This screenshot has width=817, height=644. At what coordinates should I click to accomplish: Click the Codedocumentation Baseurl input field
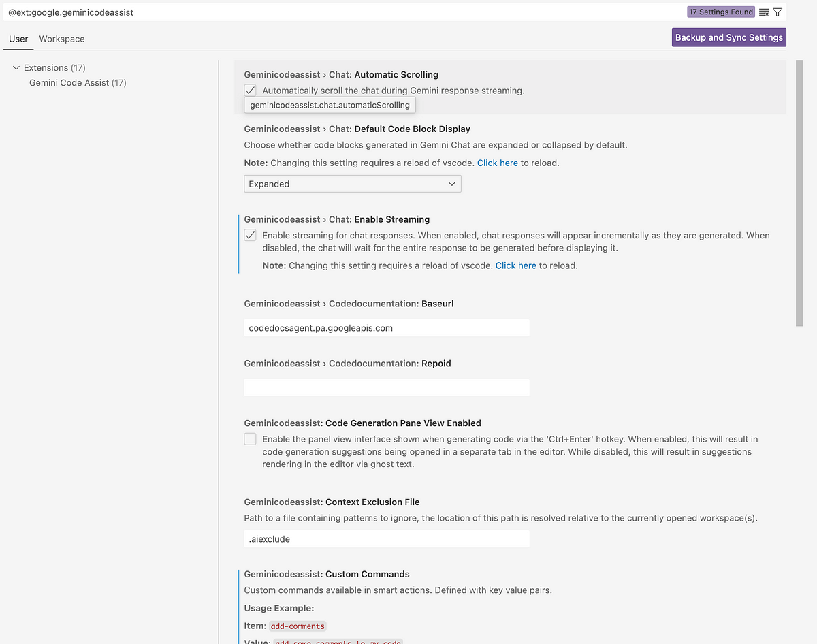point(387,328)
